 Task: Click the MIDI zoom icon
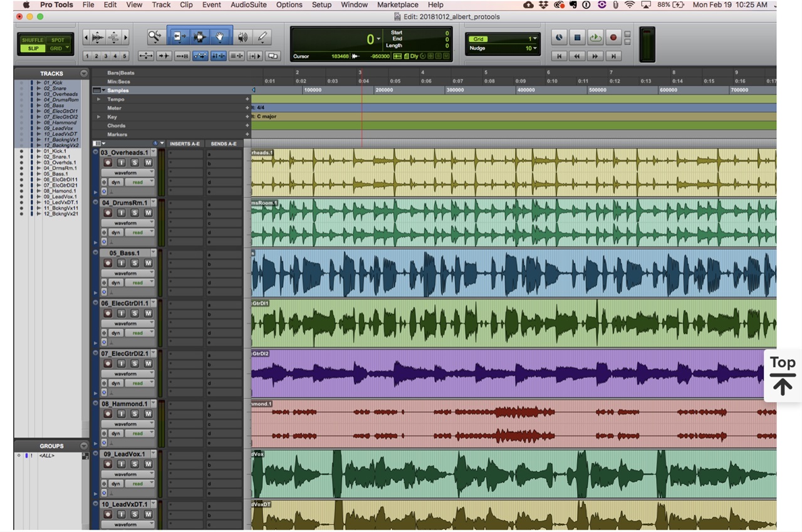point(113,38)
